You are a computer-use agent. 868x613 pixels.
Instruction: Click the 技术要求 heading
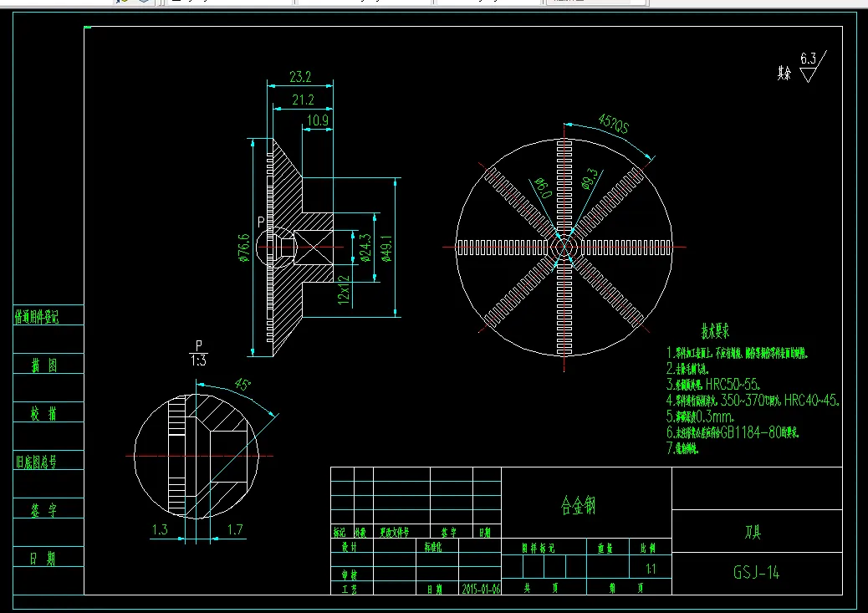pos(715,331)
